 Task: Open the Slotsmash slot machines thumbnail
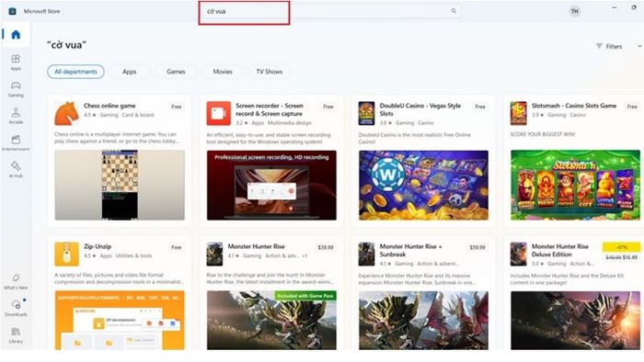point(575,185)
